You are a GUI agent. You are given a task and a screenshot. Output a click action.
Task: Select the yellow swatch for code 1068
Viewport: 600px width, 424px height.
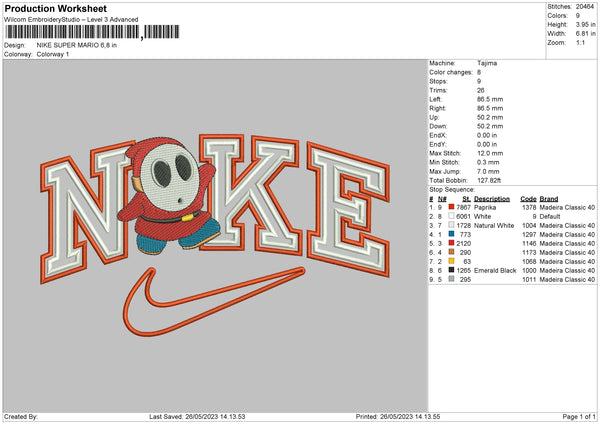[452, 261]
